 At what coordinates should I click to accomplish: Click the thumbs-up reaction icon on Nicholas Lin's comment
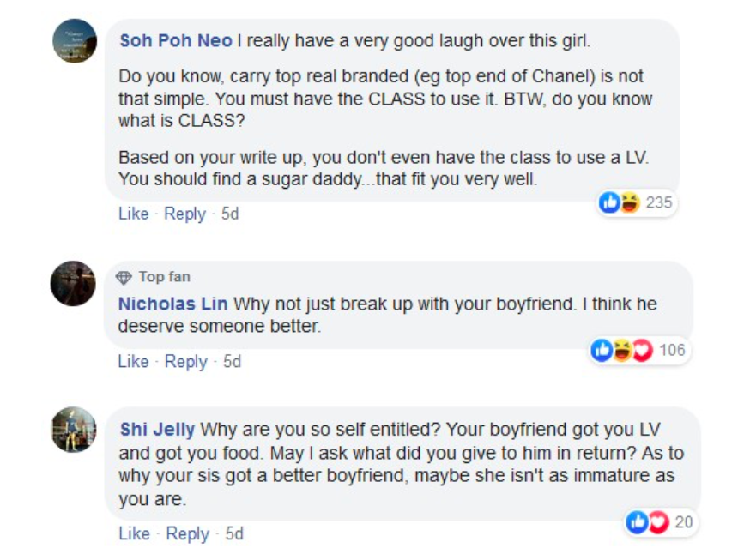(602, 350)
